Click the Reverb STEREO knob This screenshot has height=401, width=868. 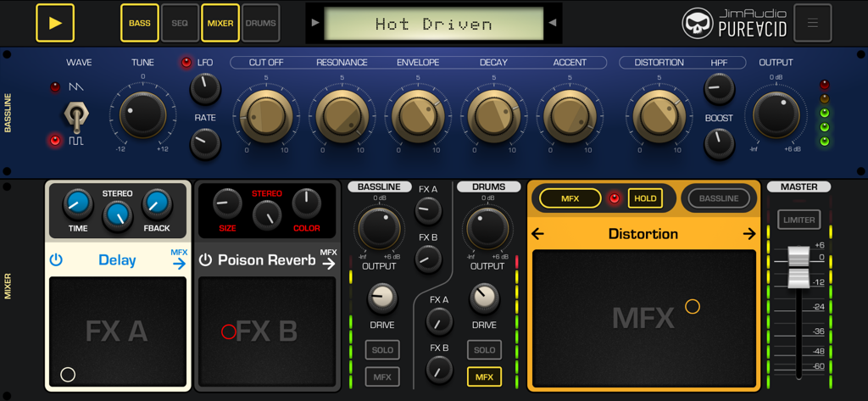click(x=267, y=215)
